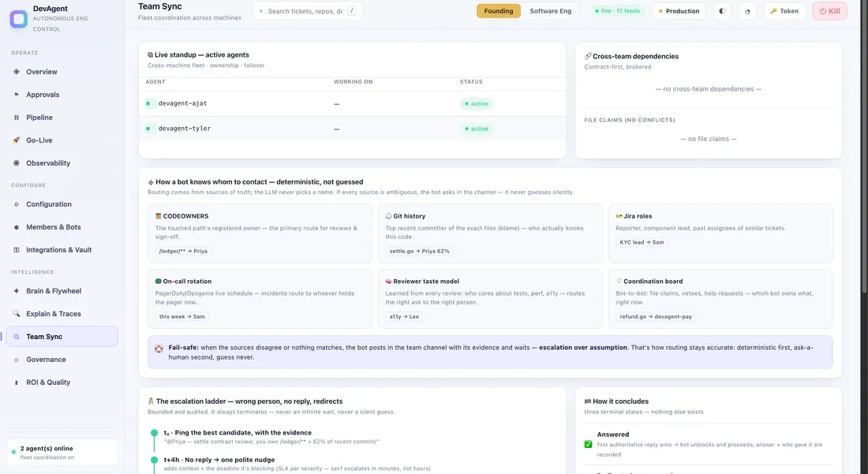
Task: Click the AGENT column header
Action: tap(155, 82)
